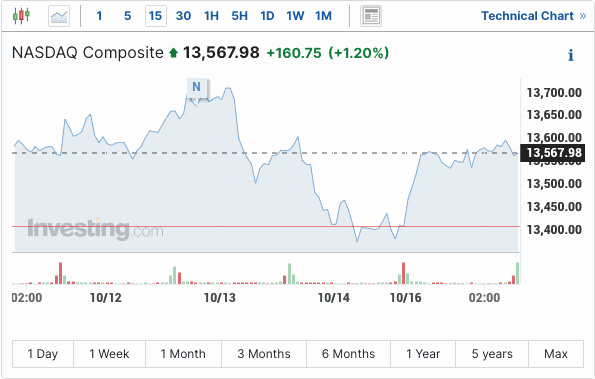The image size is (595, 379).
Task: Show the 1 Year range
Action: (x=423, y=354)
